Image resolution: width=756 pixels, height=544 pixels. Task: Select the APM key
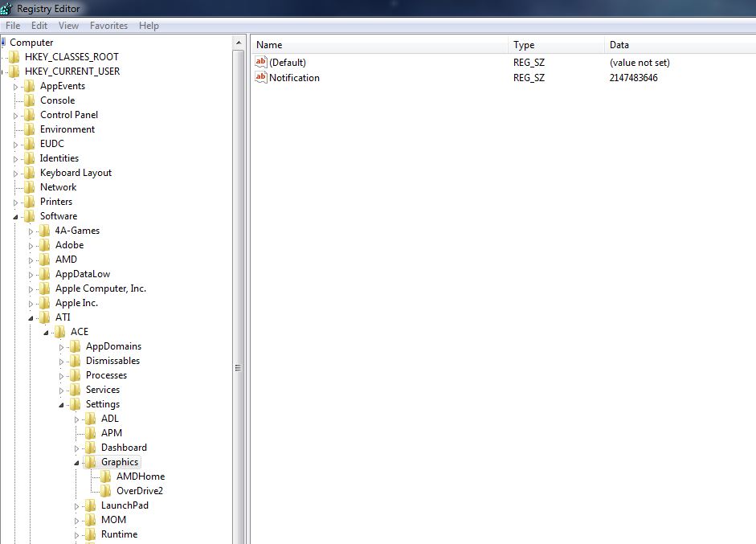112,433
